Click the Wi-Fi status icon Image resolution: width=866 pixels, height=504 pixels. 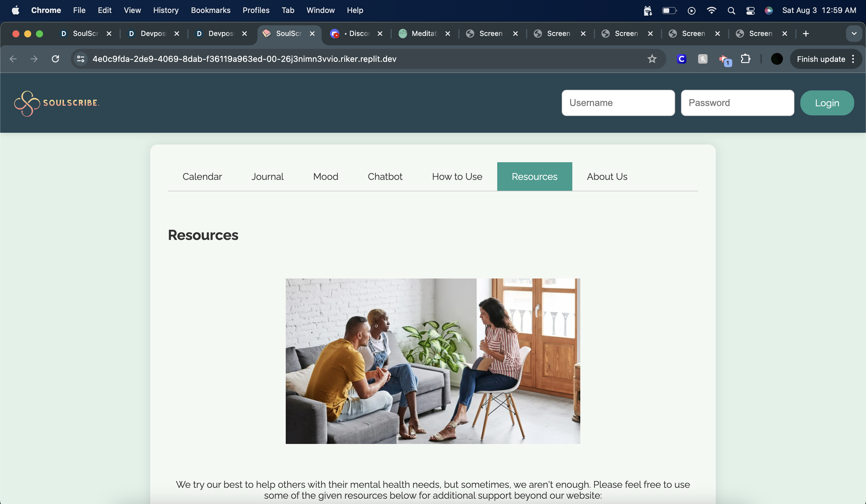click(x=711, y=11)
